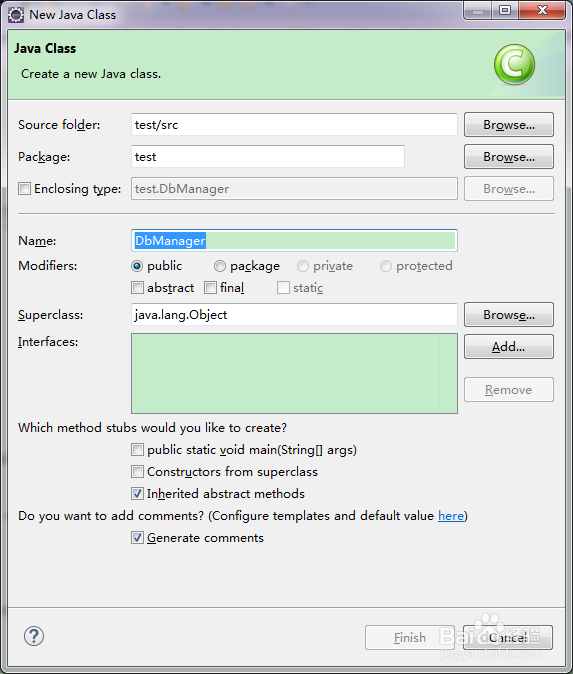
Task: Open the 'here' templates configuration link
Action: click(x=451, y=515)
